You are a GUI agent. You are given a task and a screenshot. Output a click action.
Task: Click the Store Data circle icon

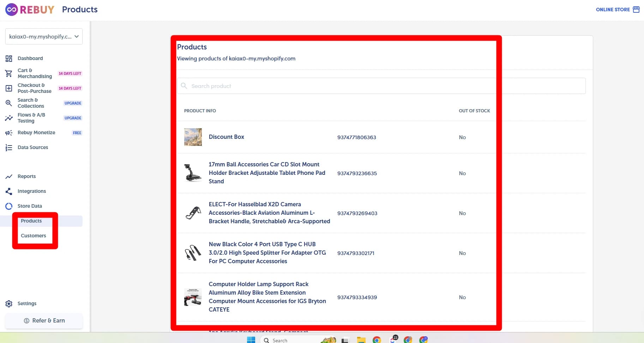(9, 206)
